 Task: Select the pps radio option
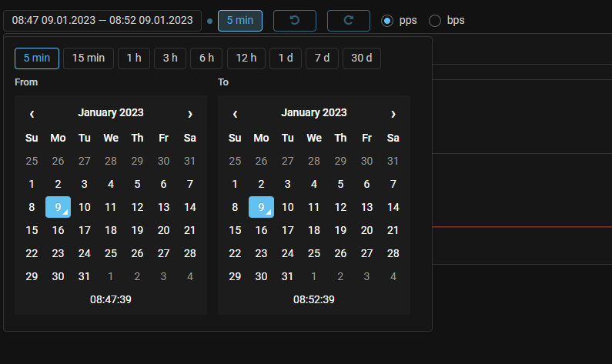(388, 21)
